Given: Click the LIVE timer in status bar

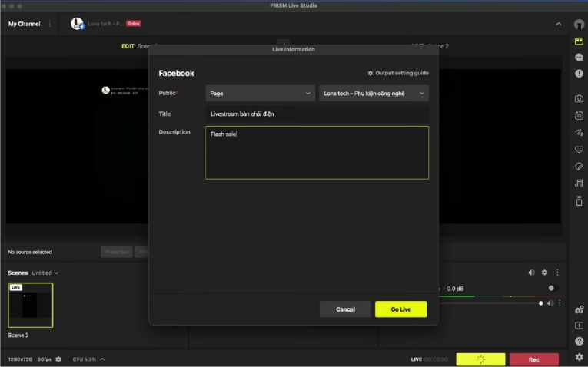Looking at the screenshot, I should pos(430,359).
